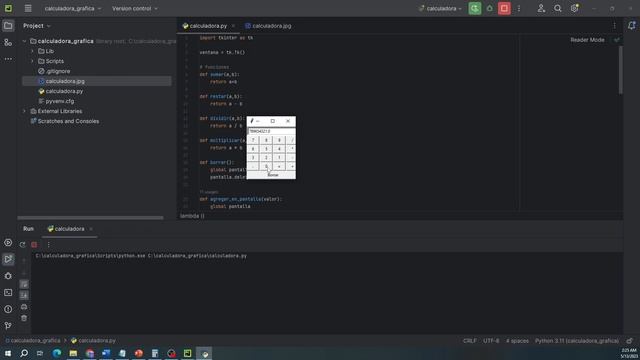Select the Run panel label
This screenshot has height=360, width=640.
pos(28,229)
